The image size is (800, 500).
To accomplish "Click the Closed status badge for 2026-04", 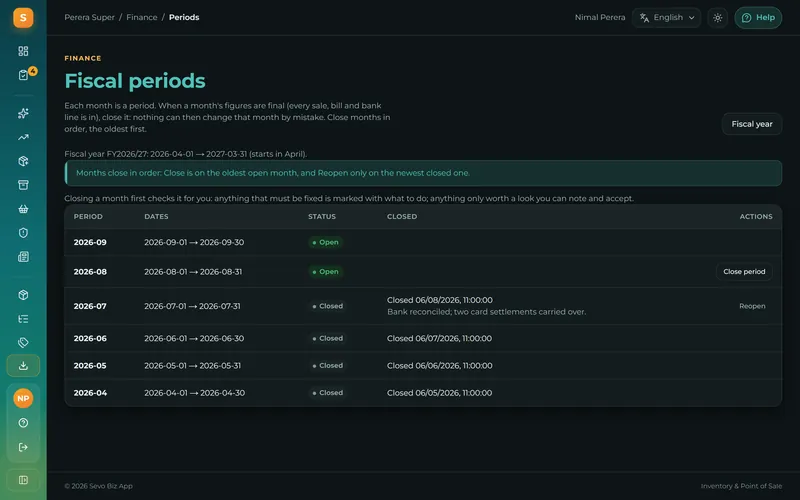I will click(328, 393).
